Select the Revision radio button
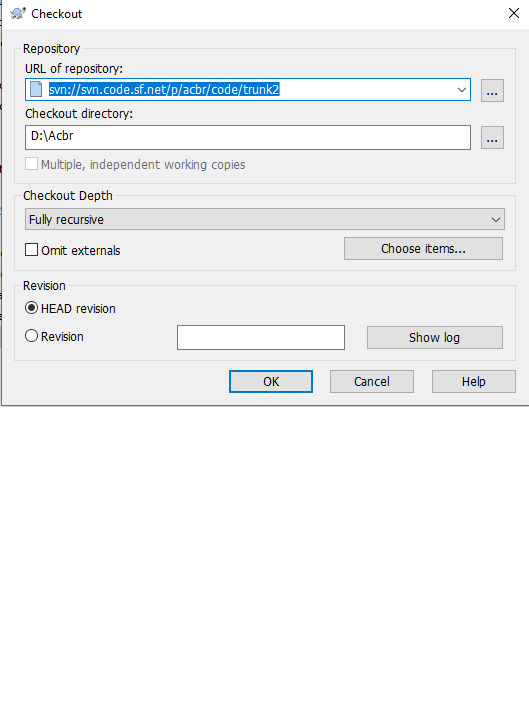This screenshot has height=727, width=529. coord(32,336)
